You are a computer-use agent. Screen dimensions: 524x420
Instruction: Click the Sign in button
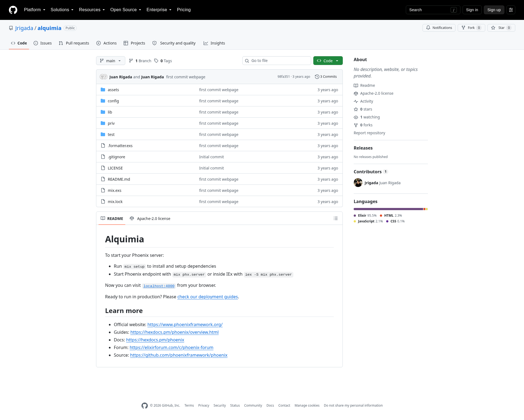(472, 10)
